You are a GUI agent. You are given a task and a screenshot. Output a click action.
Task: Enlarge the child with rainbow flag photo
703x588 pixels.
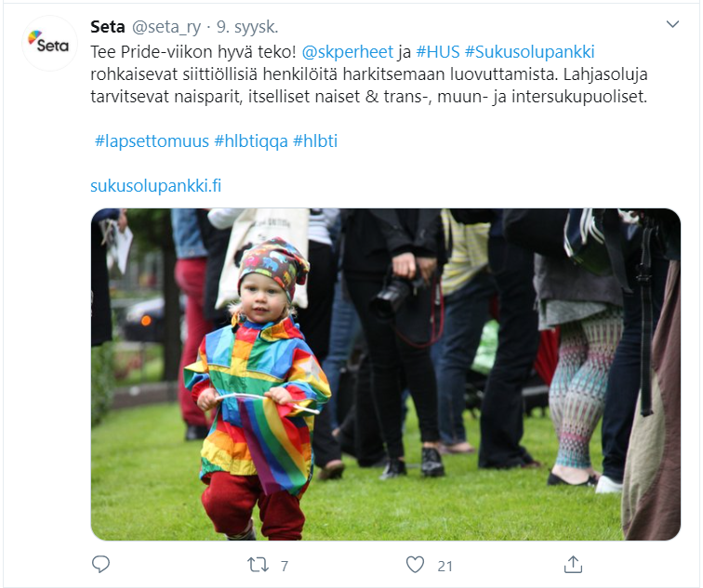pos(386,375)
